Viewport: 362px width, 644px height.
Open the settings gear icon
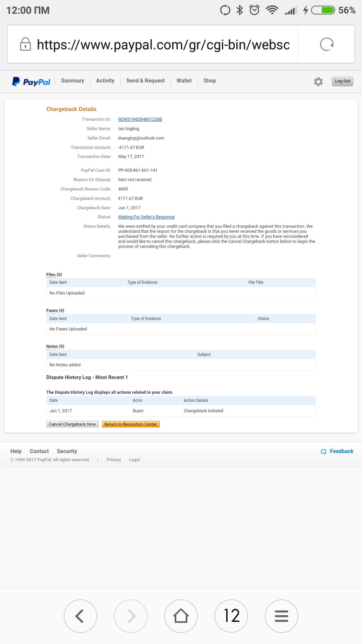coord(318,82)
